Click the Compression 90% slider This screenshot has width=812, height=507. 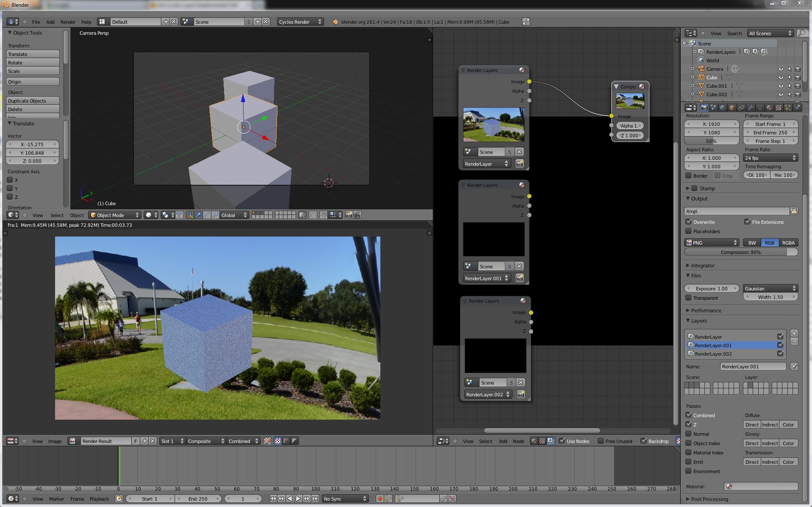741,252
